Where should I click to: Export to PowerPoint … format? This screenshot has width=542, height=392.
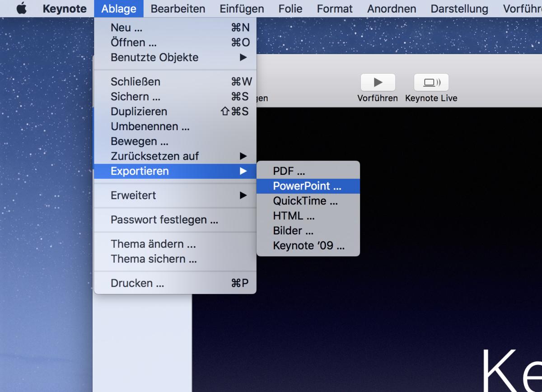(x=308, y=186)
